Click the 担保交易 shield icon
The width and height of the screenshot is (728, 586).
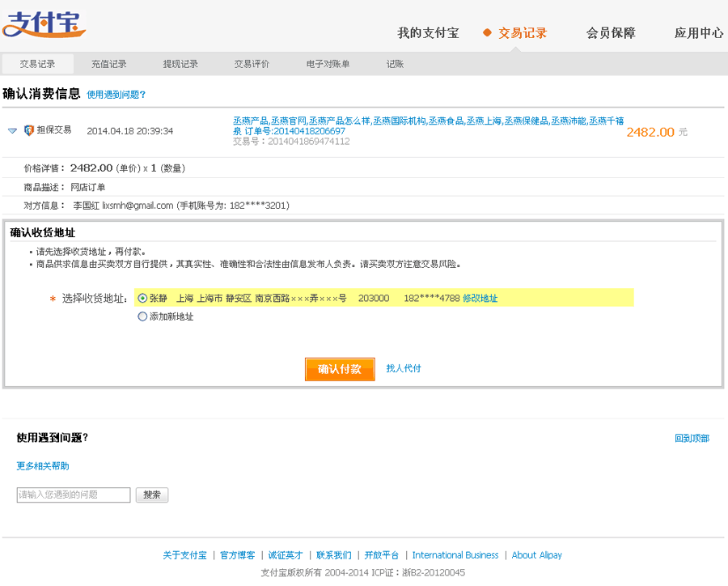click(x=29, y=130)
